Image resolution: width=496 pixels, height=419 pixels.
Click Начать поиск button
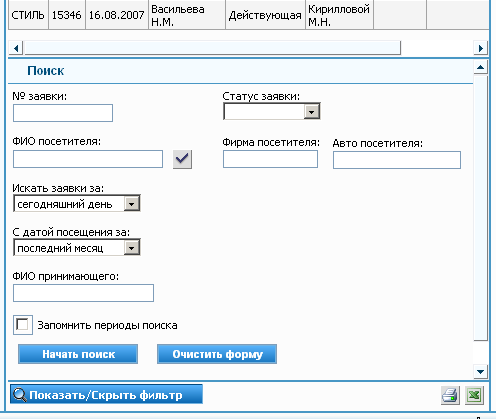78,354
